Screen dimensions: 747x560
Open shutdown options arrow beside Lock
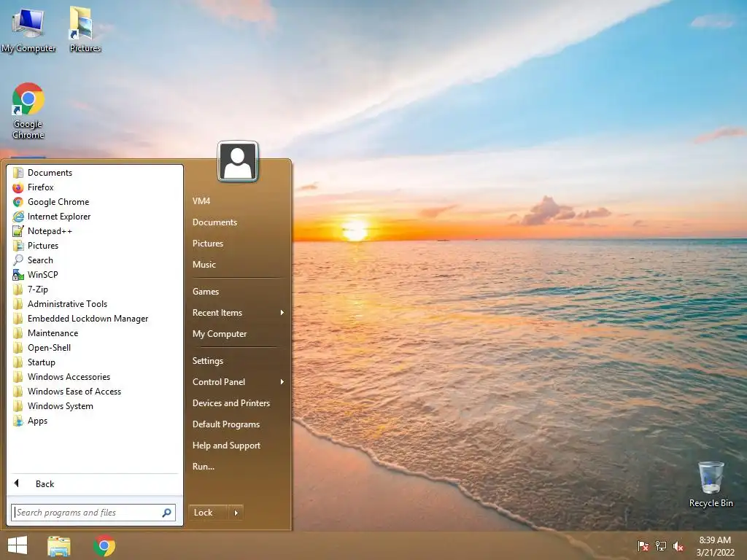236,513
